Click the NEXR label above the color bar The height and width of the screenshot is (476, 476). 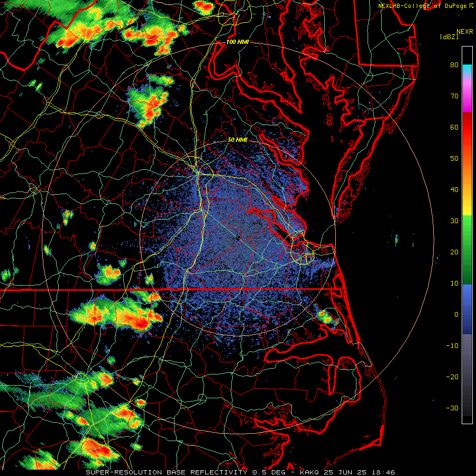[x=464, y=32]
